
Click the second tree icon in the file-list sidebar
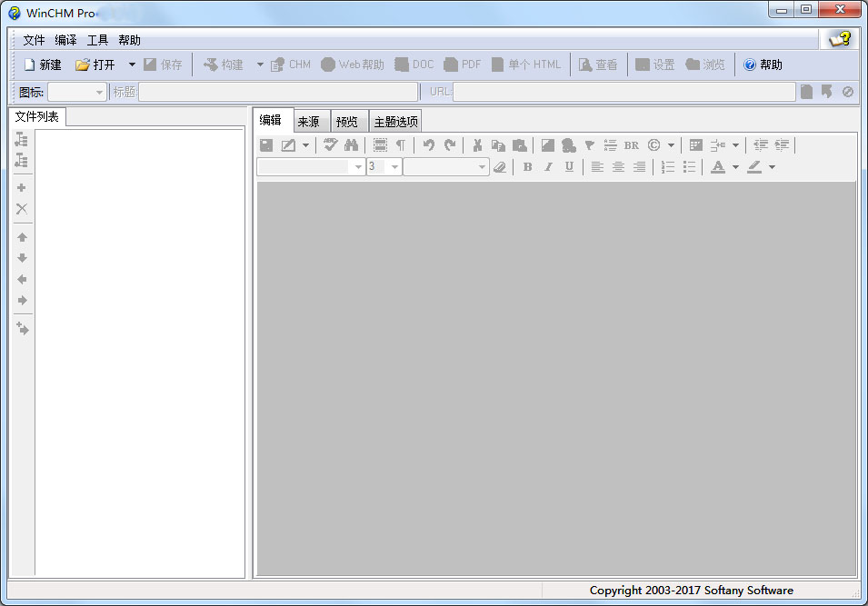tap(22, 160)
